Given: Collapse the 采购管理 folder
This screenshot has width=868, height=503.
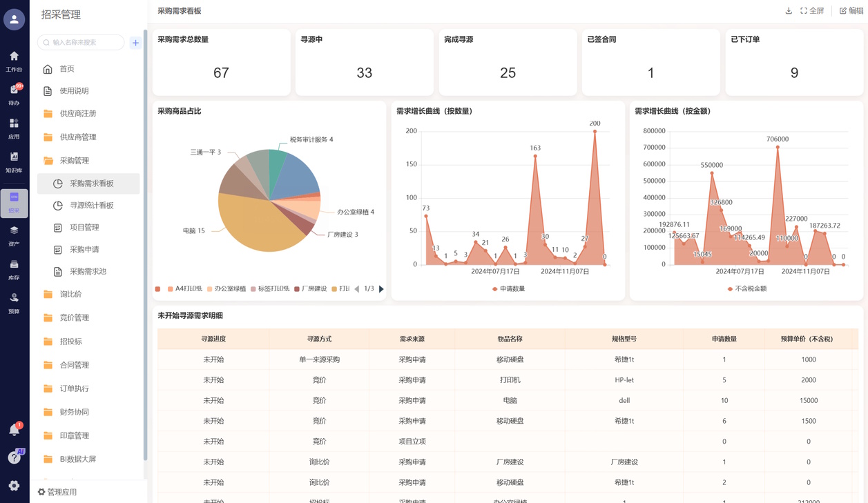Looking at the screenshot, I should pos(74,161).
